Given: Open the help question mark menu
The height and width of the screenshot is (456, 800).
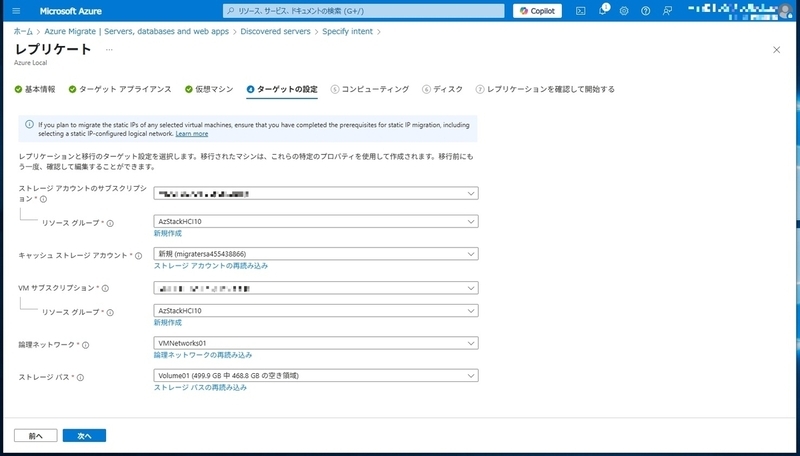Looking at the screenshot, I should coord(645,11).
